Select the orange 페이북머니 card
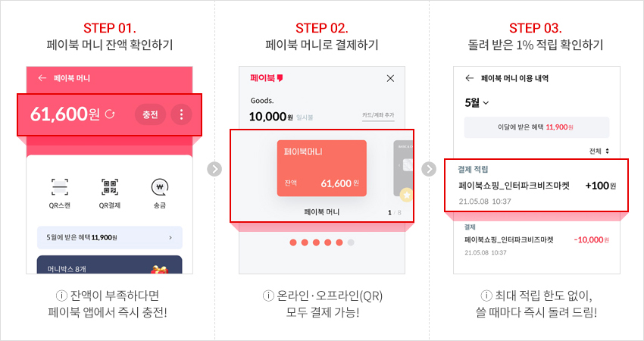Image resolution: width=644 pixels, height=341 pixels. click(321, 168)
